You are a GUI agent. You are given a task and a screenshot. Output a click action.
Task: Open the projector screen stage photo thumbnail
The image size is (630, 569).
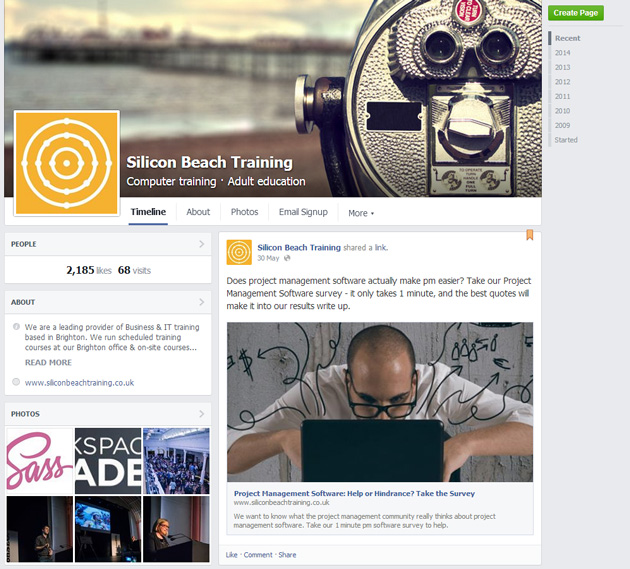pos(108,529)
